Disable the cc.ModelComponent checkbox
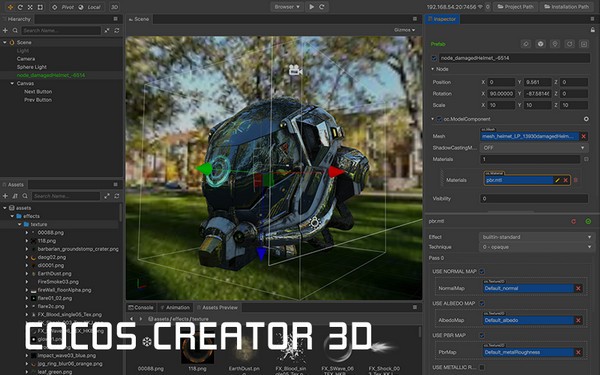Image resolution: width=600 pixels, height=375 pixels. click(439, 119)
